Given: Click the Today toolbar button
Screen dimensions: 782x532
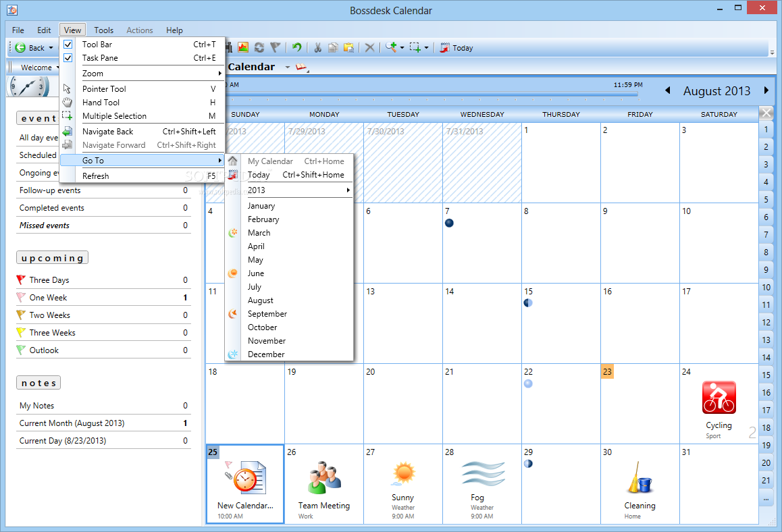Looking at the screenshot, I should (457, 48).
